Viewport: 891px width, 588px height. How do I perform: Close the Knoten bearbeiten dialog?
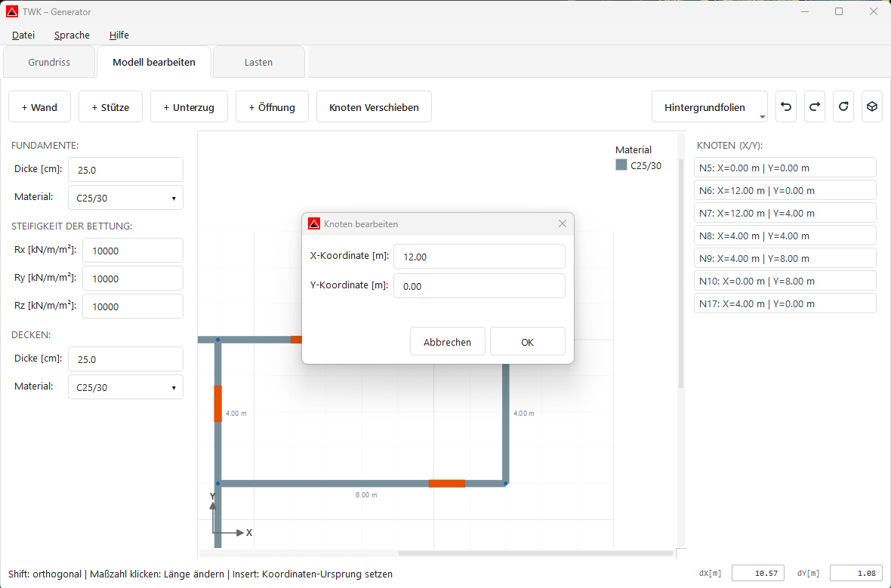[562, 224]
